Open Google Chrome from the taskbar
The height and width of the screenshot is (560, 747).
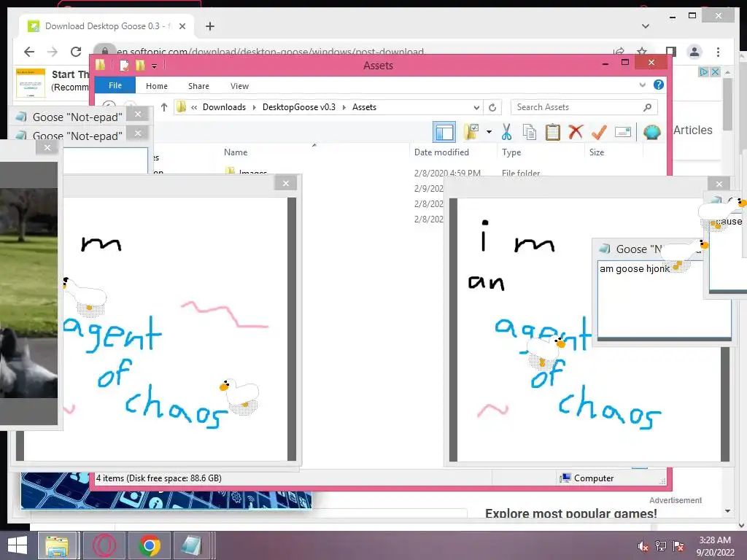click(150, 545)
